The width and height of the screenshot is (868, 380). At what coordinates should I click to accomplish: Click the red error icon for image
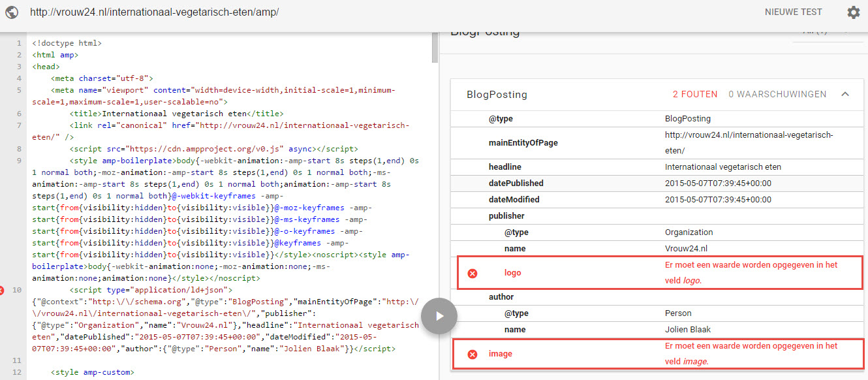pos(473,354)
